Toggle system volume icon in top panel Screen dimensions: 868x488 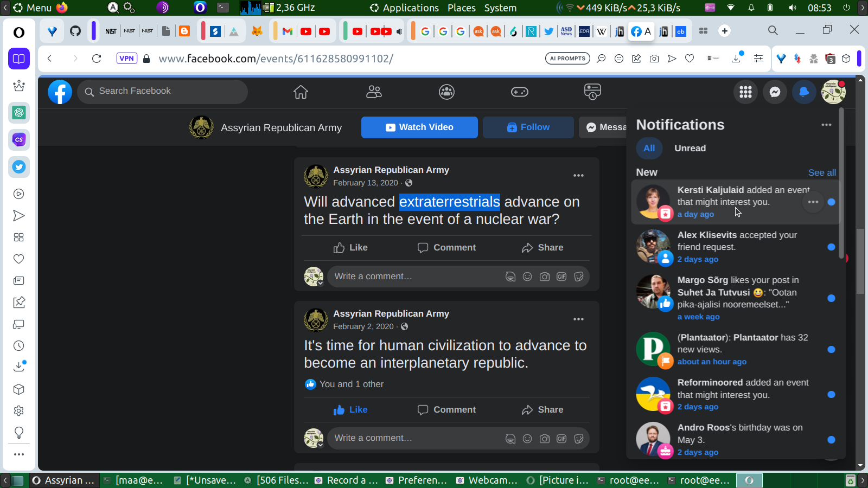[793, 8]
